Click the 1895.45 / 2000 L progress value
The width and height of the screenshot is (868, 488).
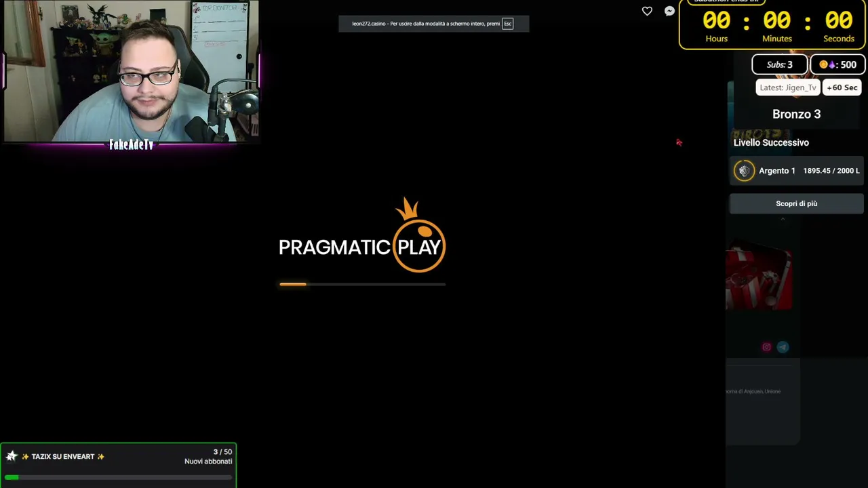click(831, 171)
